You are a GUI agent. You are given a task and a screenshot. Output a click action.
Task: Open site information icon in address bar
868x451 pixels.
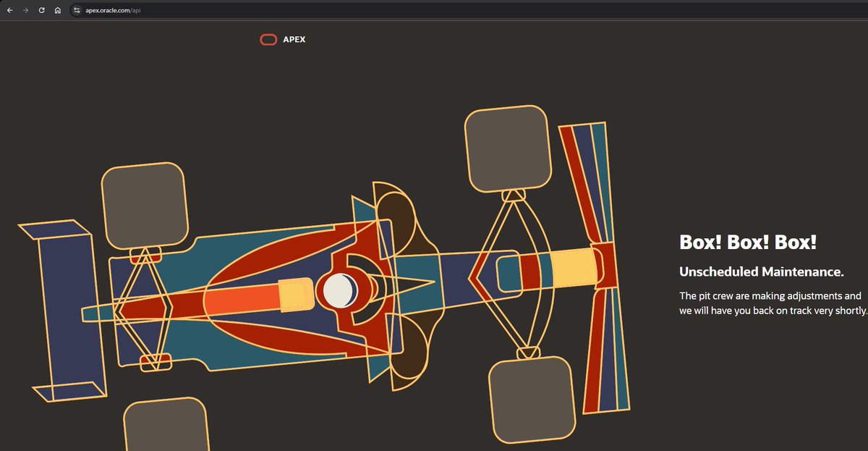coord(76,11)
